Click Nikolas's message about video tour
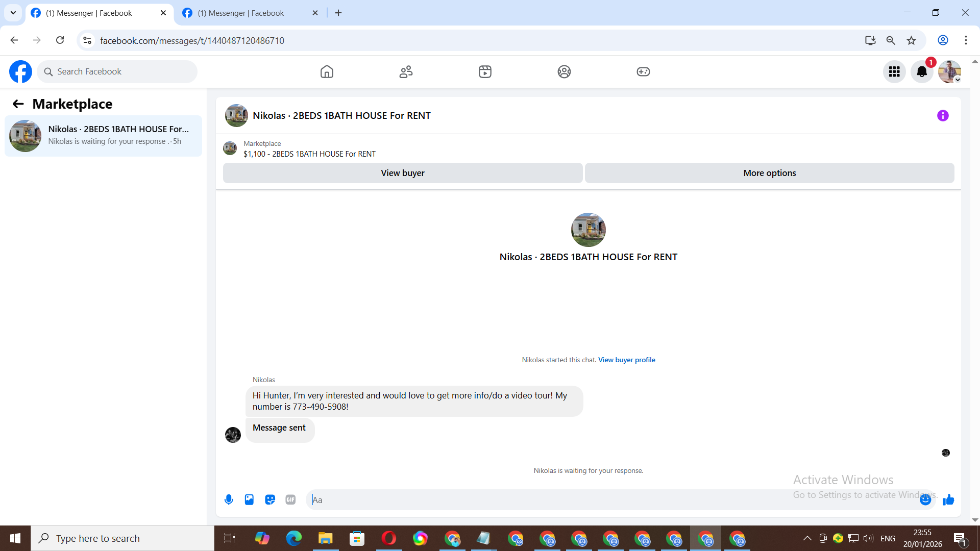Screen dimensions: 980x551 point(414,401)
